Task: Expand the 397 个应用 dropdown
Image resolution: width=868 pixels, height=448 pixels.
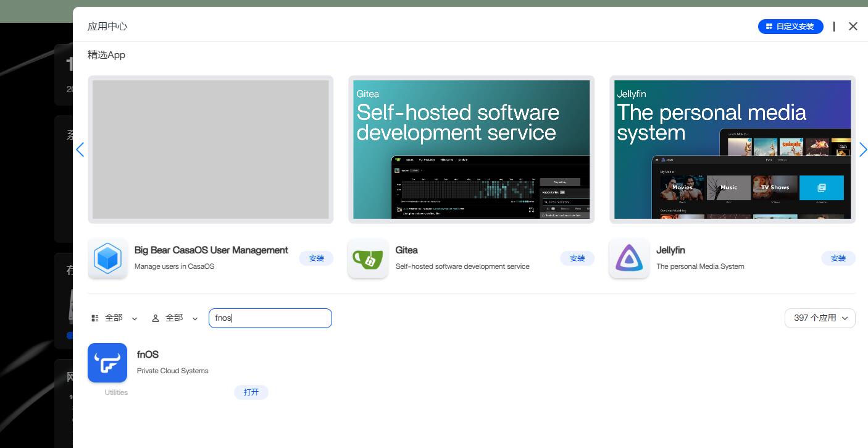Action: pos(820,318)
